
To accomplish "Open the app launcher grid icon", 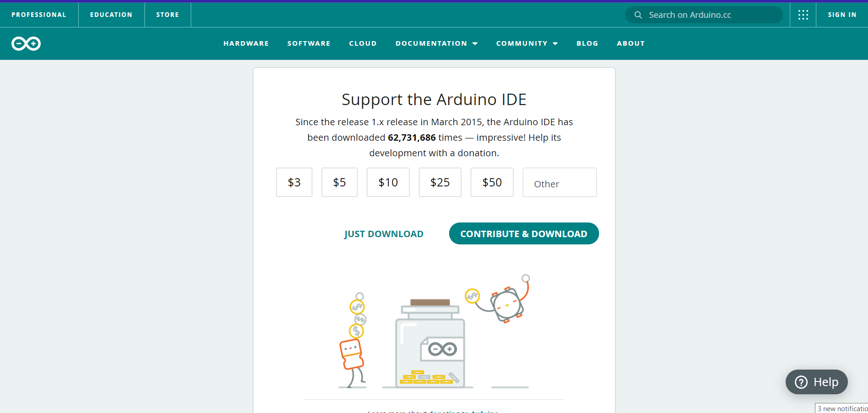I will coord(803,15).
